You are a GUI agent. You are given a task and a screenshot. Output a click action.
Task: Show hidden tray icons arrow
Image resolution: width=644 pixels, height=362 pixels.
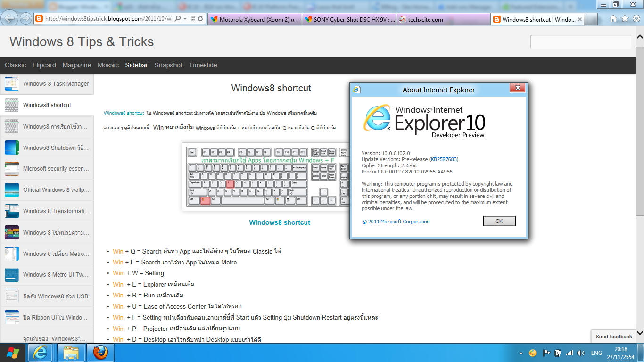[522, 353]
